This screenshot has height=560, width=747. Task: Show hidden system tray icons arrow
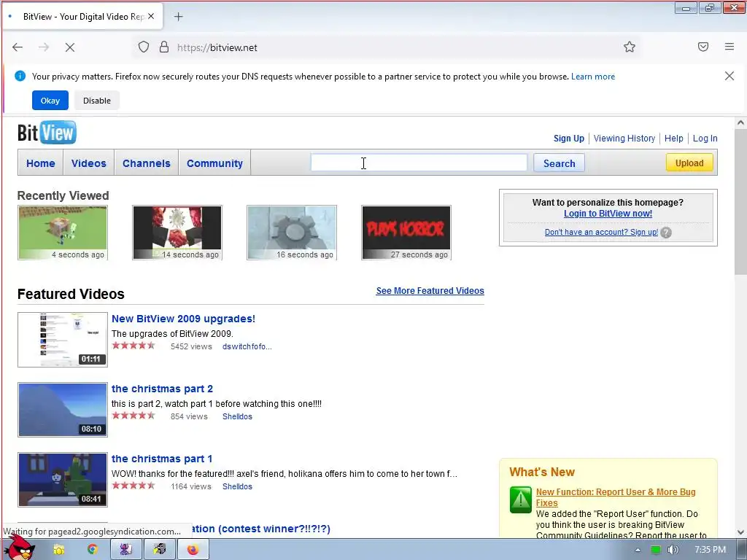[x=638, y=550]
